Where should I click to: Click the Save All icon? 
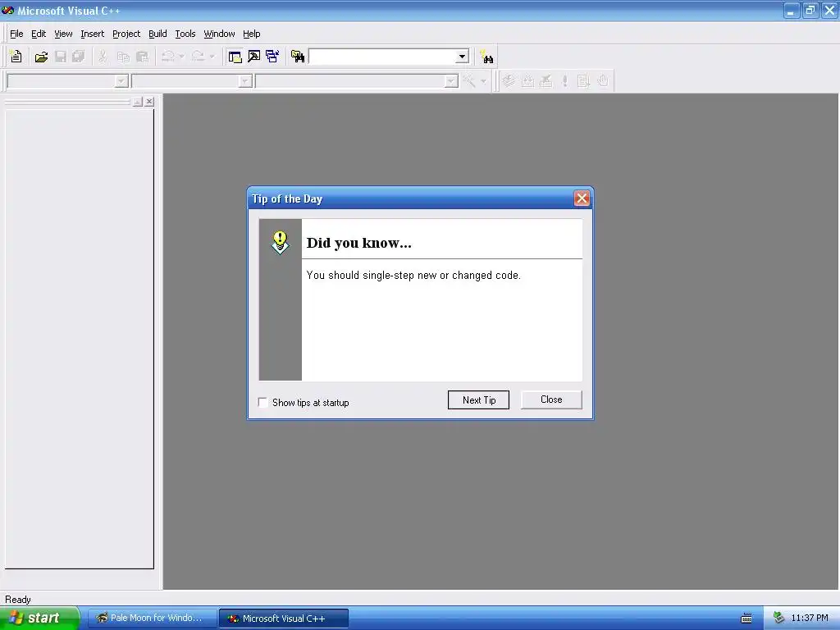click(78, 57)
